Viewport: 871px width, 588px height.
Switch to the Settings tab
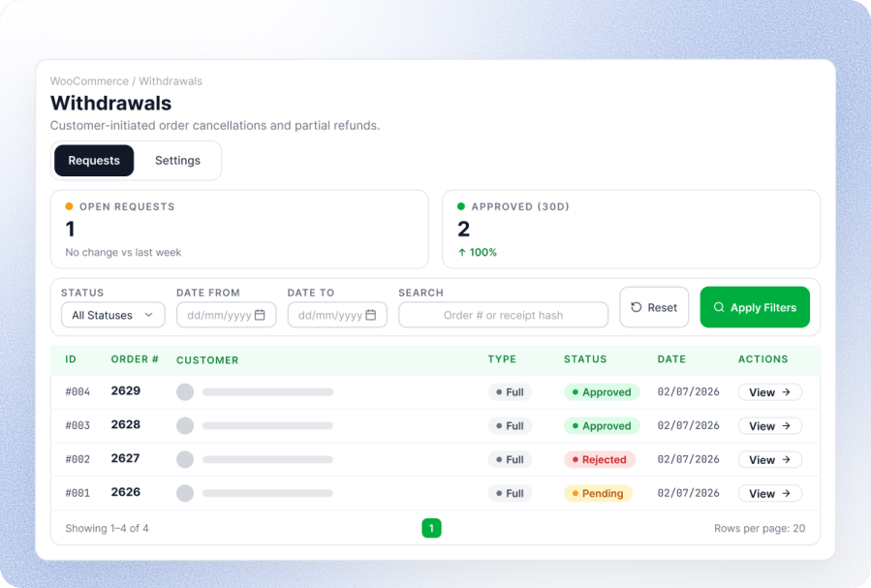pyautogui.click(x=177, y=161)
